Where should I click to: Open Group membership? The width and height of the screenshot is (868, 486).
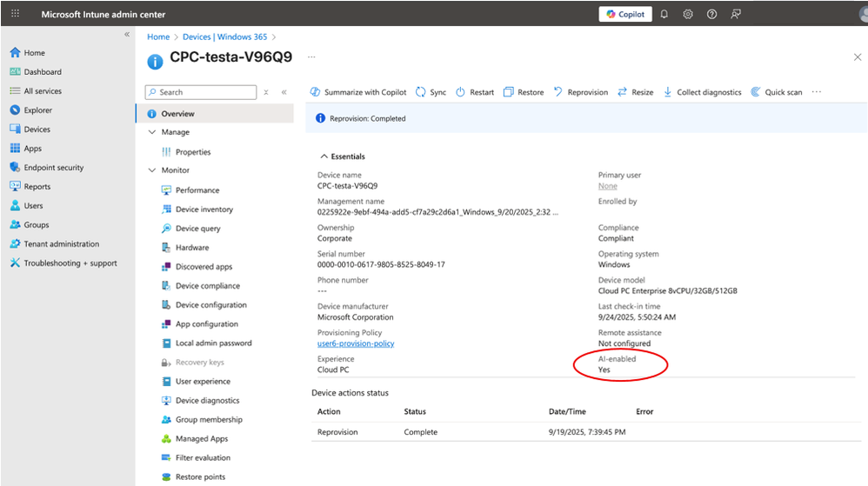pos(202,420)
